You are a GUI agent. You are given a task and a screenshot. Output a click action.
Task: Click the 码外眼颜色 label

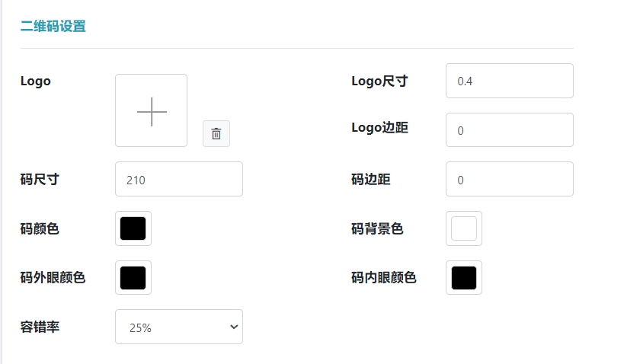53,277
